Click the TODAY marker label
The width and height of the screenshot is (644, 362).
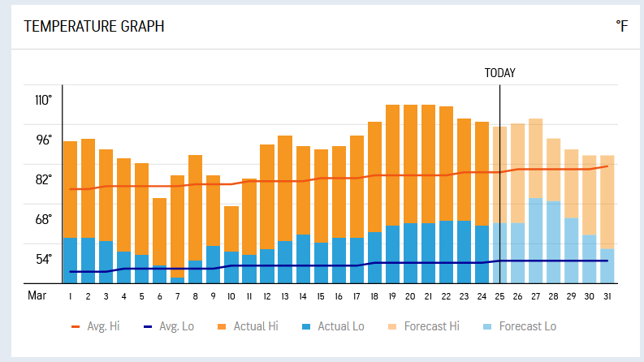tap(499, 73)
